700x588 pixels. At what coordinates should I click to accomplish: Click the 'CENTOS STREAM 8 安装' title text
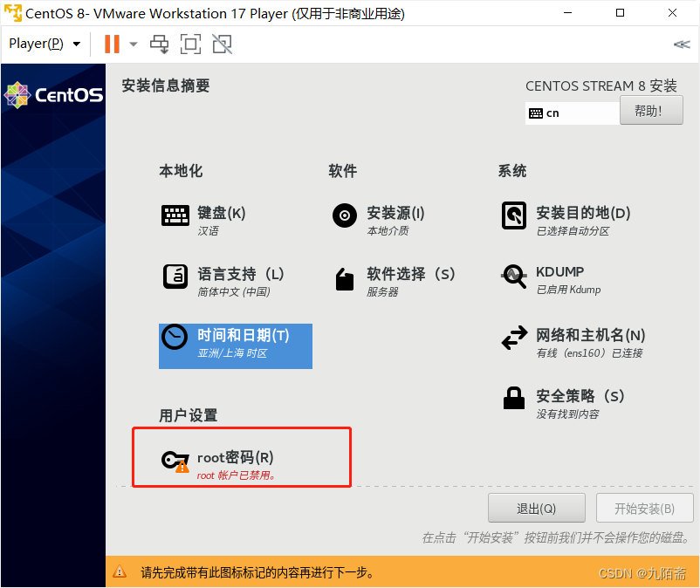(600, 85)
